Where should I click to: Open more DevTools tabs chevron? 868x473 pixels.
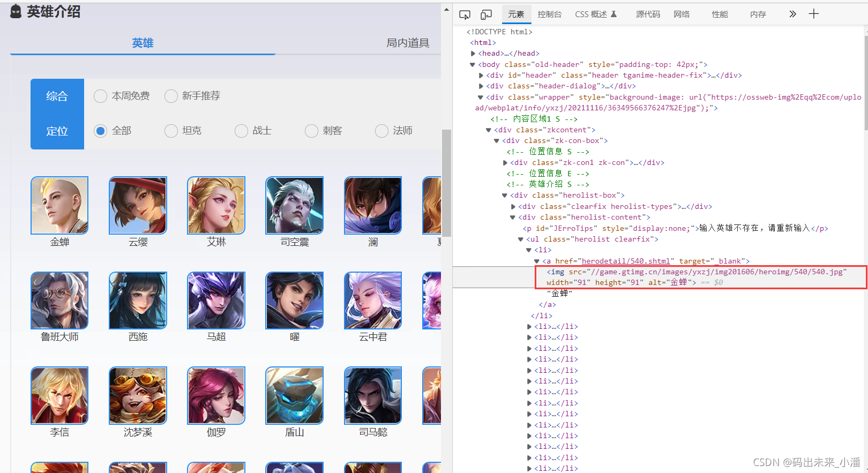pos(792,14)
